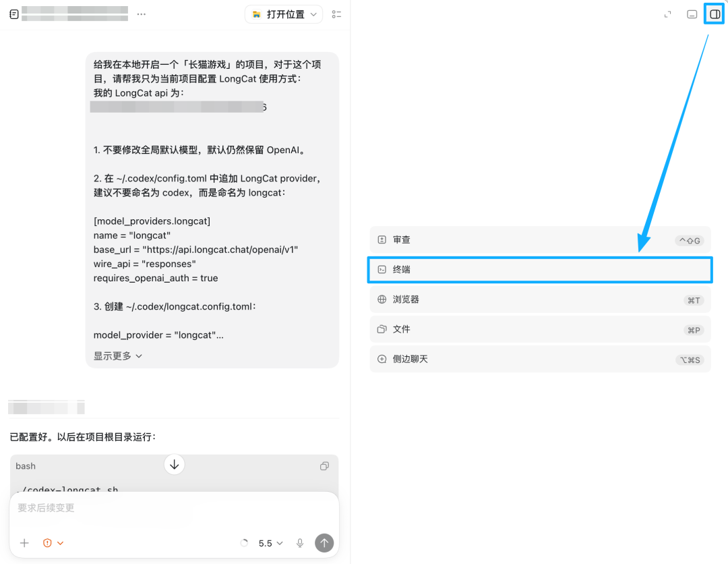Click the wire_api = "responses" line
The height and width of the screenshot is (564, 728).
(x=144, y=264)
